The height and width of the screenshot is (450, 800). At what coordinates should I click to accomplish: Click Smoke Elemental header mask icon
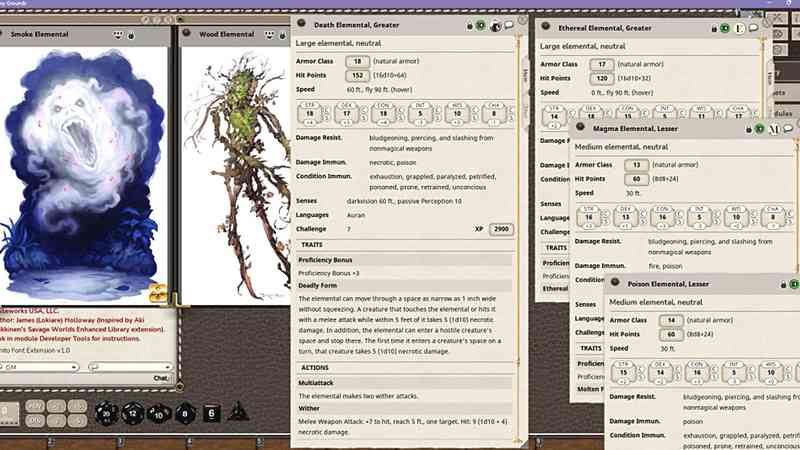(x=118, y=35)
